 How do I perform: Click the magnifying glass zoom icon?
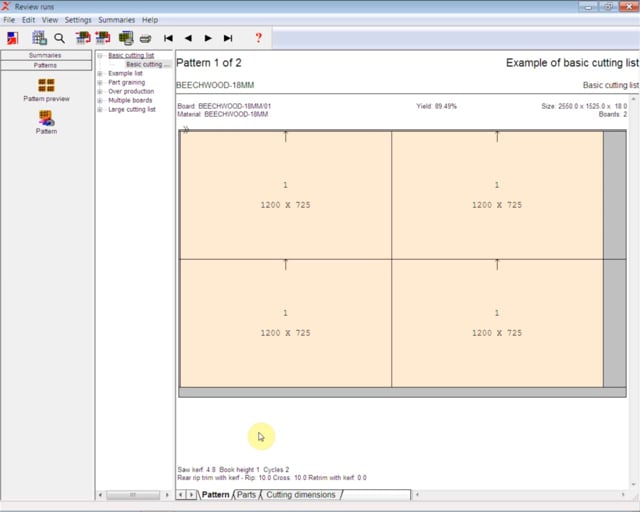(x=60, y=38)
